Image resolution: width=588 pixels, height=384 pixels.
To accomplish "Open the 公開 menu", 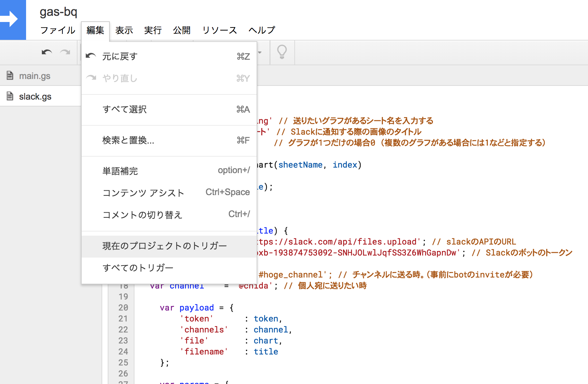I will [182, 30].
